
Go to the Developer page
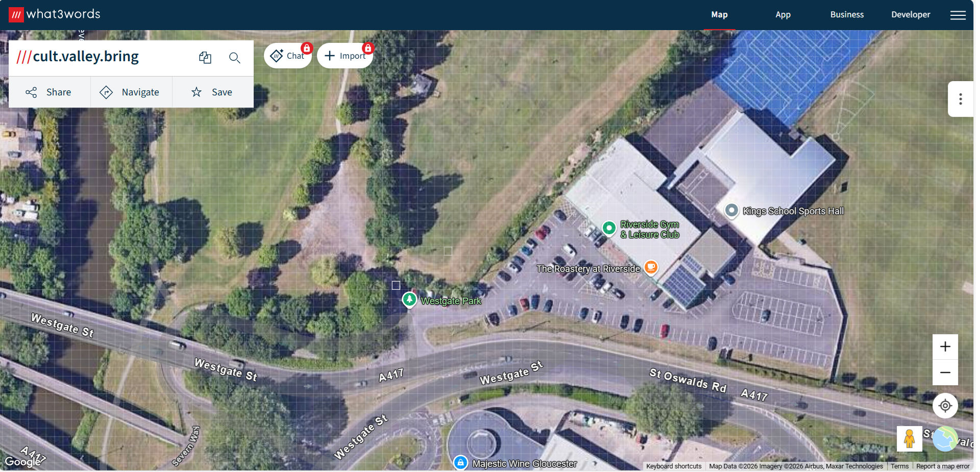(x=911, y=15)
